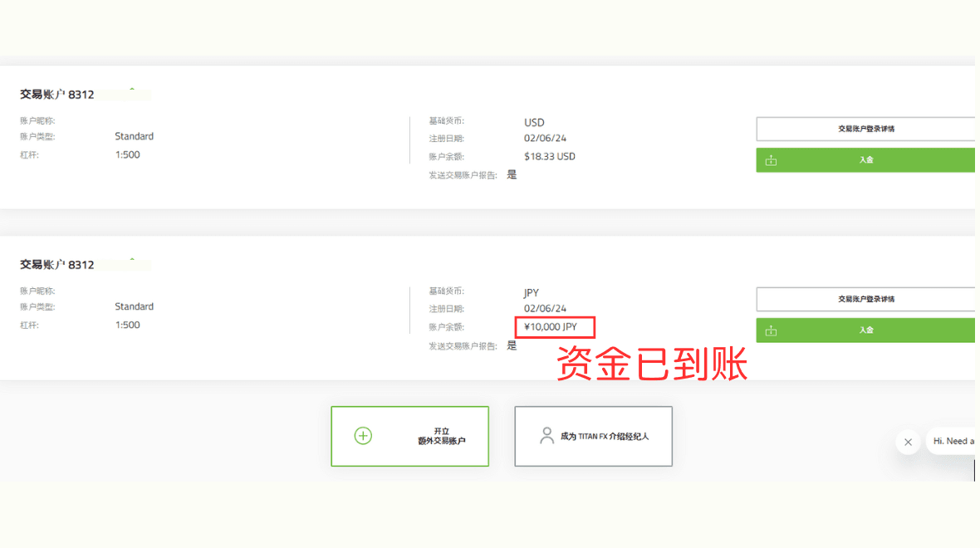Select the plus-circle icon in the 开立额外交易账户 card

click(362, 435)
